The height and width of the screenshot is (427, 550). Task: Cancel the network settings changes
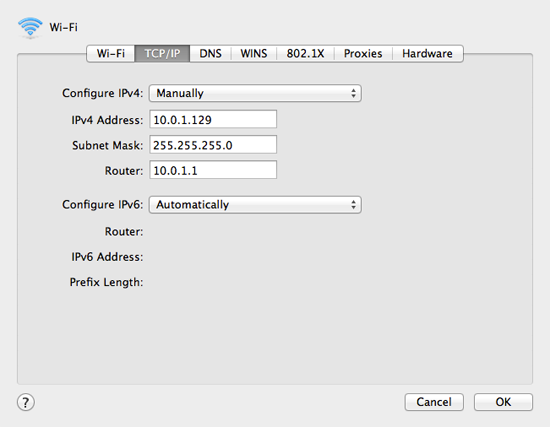[x=434, y=402]
